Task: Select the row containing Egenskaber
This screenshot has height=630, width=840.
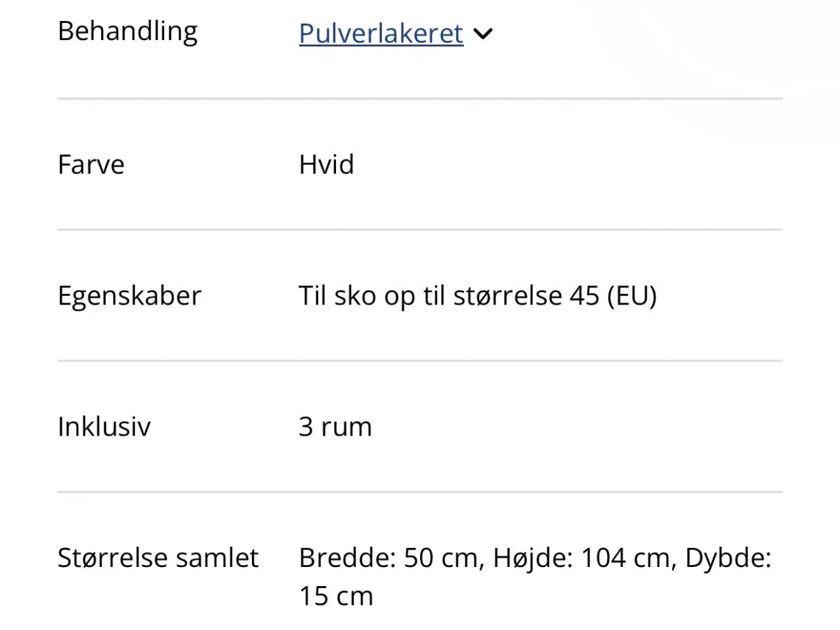Action: click(x=420, y=295)
